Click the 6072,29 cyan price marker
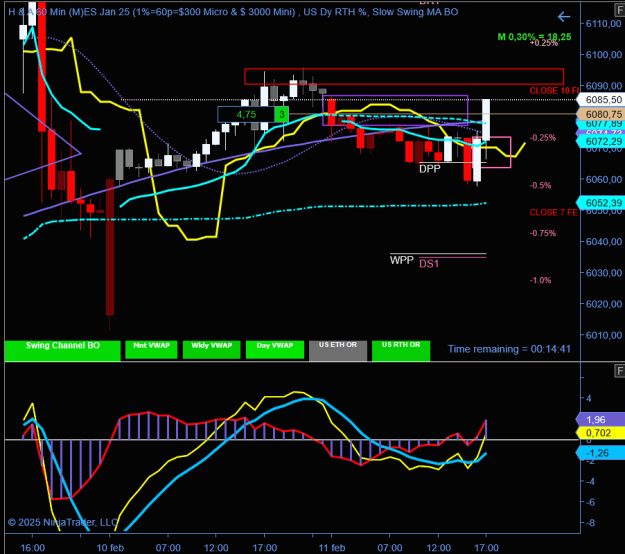The width and height of the screenshot is (625, 554). click(x=602, y=141)
